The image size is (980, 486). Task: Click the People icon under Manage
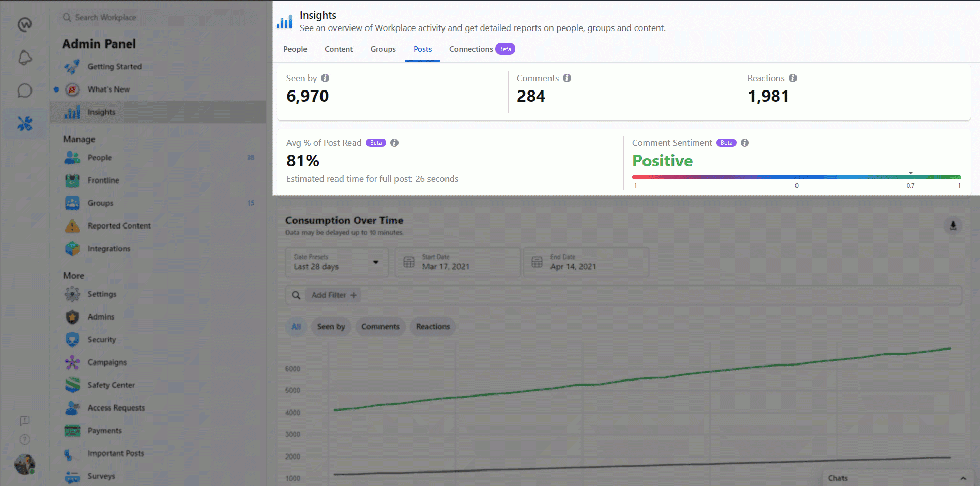coord(72,158)
